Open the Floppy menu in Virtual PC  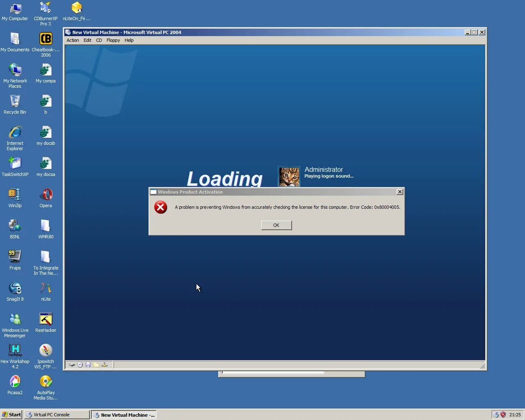(x=113, y=40)
